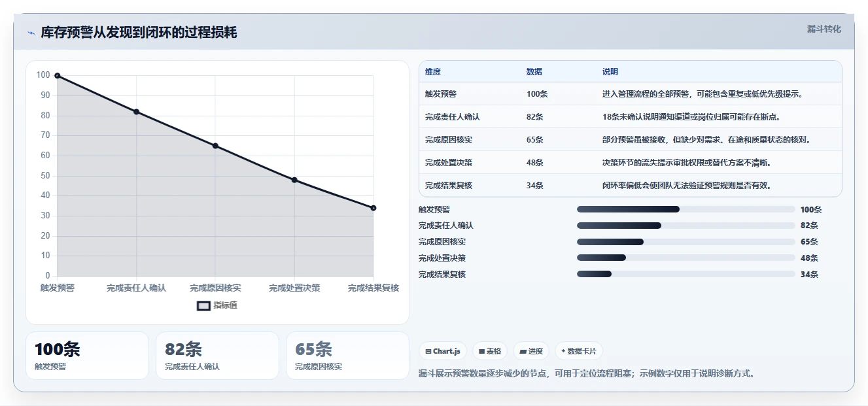Viewport: 868px width, 406px height.
Task: Select the 进度 tag chip
Action: tap(531, 351)
